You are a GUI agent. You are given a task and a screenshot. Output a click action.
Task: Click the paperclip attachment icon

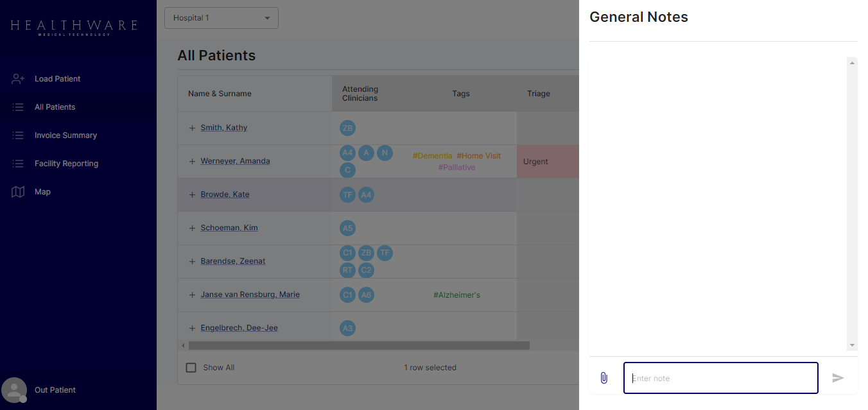coord(603,378)
